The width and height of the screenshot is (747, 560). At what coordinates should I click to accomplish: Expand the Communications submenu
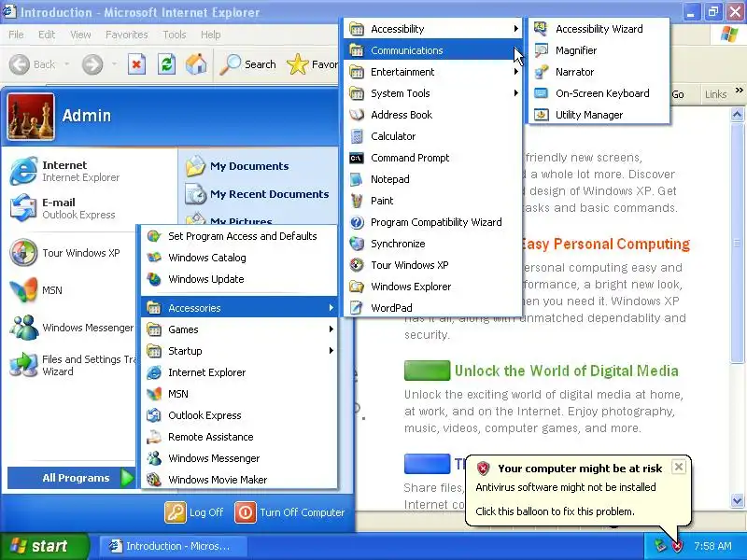point(432,50)
